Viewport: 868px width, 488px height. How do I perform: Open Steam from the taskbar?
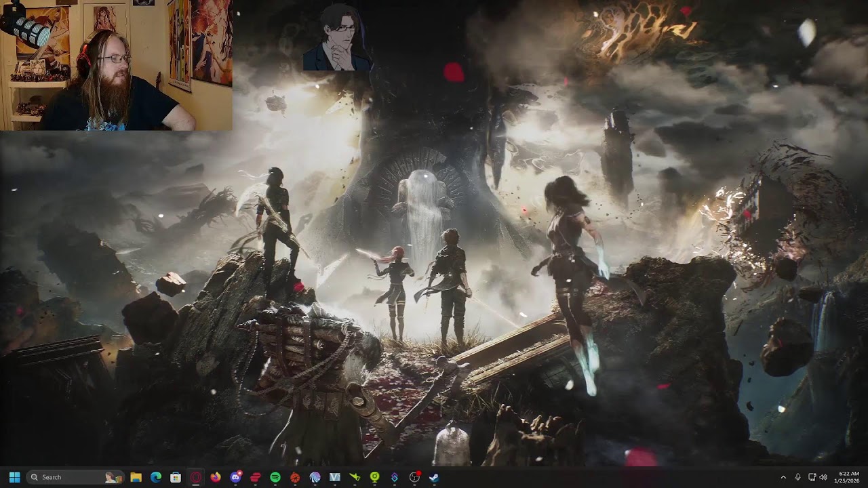(434, 477)
